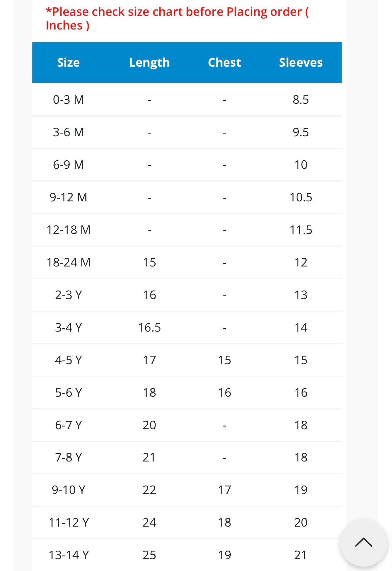The width and height of the screenshot is (392, 571).
Task: Click the 16.5 length value
Action: (x=149, y=328)
